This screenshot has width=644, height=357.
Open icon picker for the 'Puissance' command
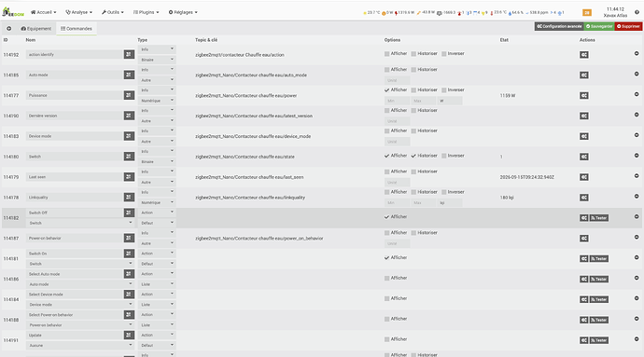click(x=129, y=95)
